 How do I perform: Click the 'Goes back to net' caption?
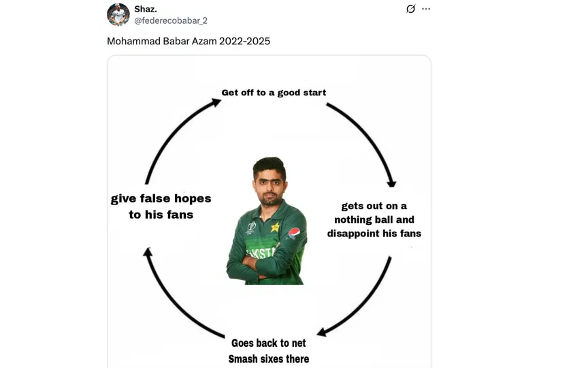point(269,343)
